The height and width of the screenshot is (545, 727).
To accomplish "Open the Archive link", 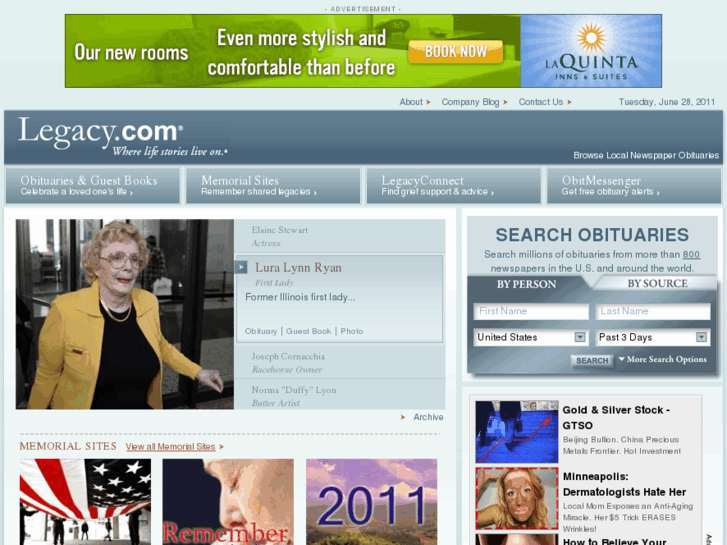I will point(428,417).
